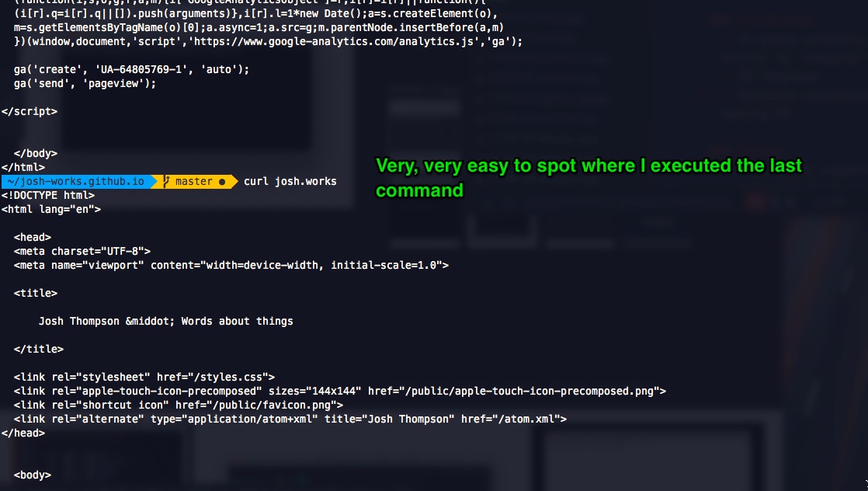Click the google-analytics.com/analytics.js script line
The height and width of the screenshot is (491, 868).
pos(268,41)
